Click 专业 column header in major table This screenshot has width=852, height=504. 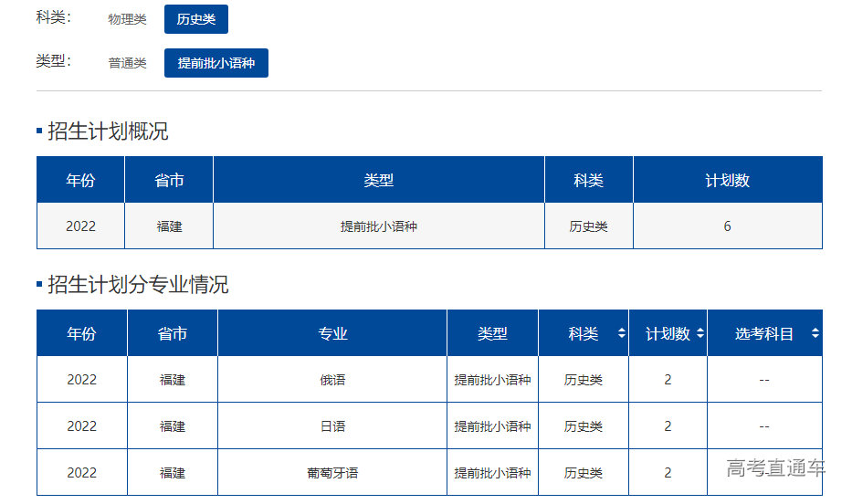[x=332, y=334]
